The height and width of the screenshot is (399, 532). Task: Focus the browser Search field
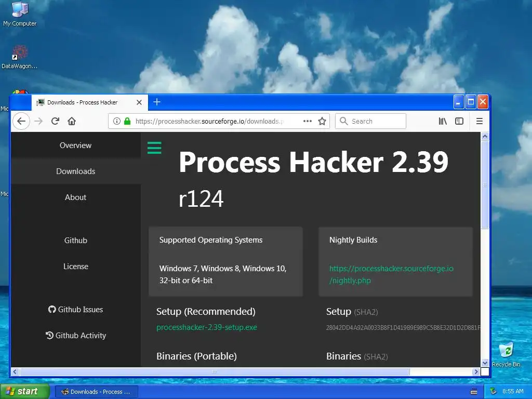click(x=370, y=121)
